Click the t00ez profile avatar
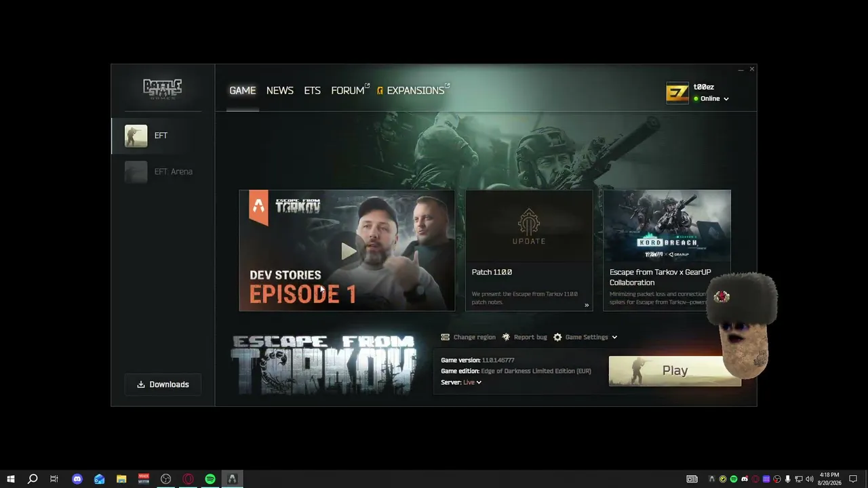The image size is (868, 488). pyautogui.click(x=677, y=93)
